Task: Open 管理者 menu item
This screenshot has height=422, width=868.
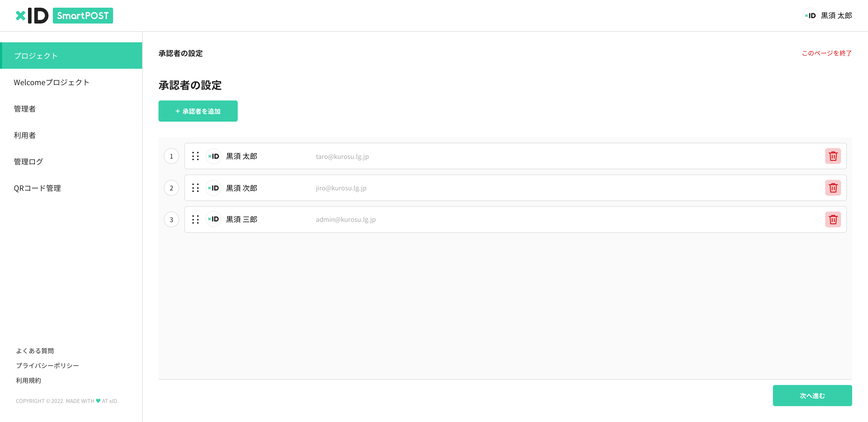Action: coord(25,109)
